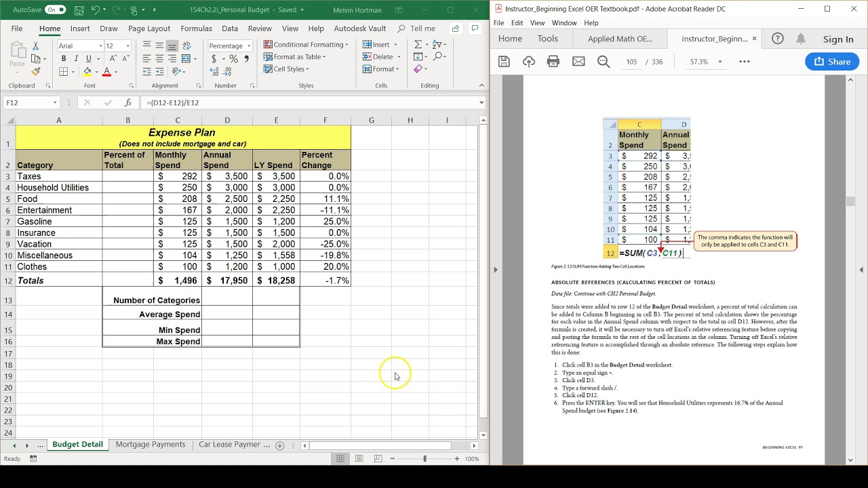Click the Tell me search box in Excel
Screen dimensions: 868x488
[416, 28]
